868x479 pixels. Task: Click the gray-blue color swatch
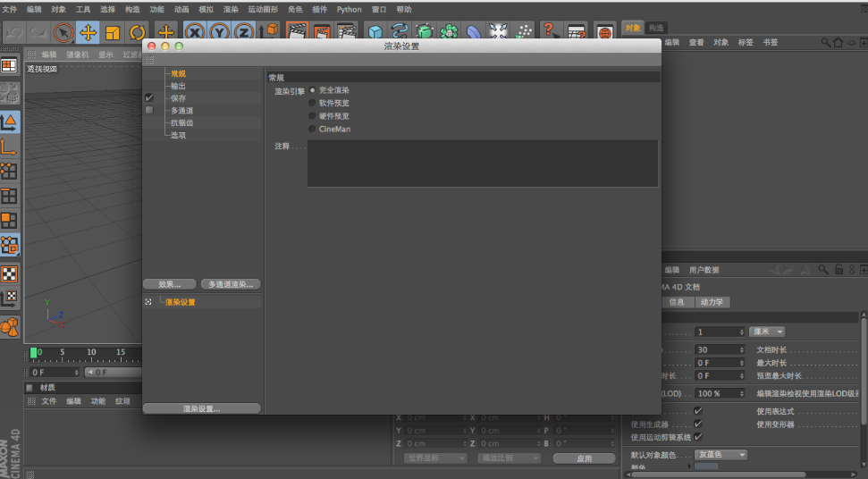point(706,466)
